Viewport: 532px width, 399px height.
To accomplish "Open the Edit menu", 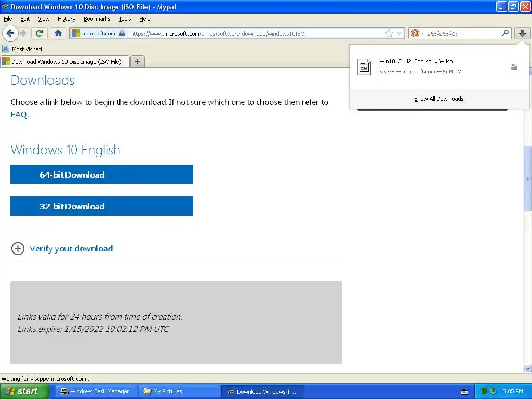I will (x=25, y=19).
